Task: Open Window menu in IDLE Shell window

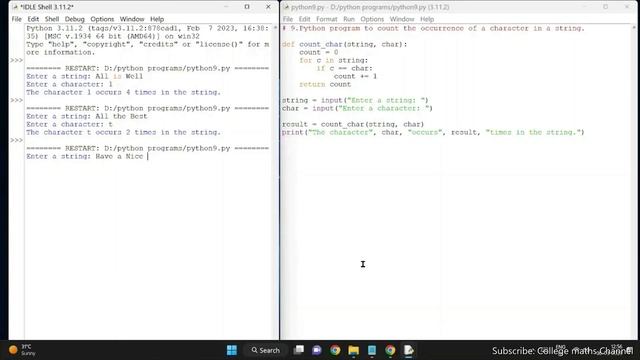Action: click(132, 19)
